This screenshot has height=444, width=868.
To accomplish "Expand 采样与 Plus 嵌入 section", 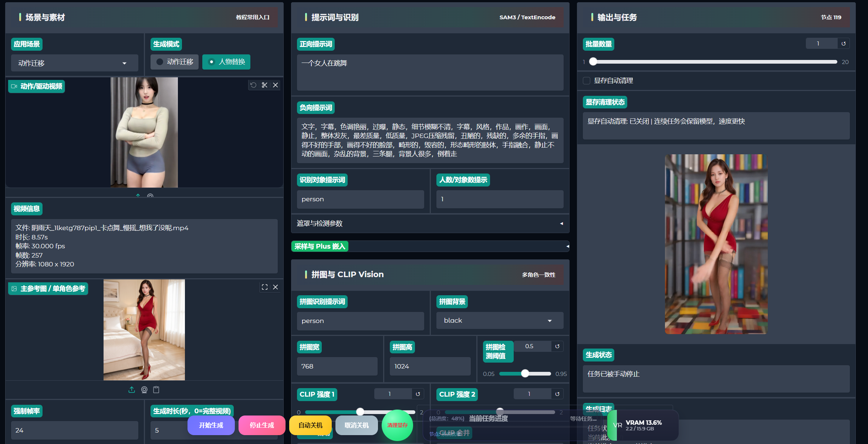I will point(430,246).
